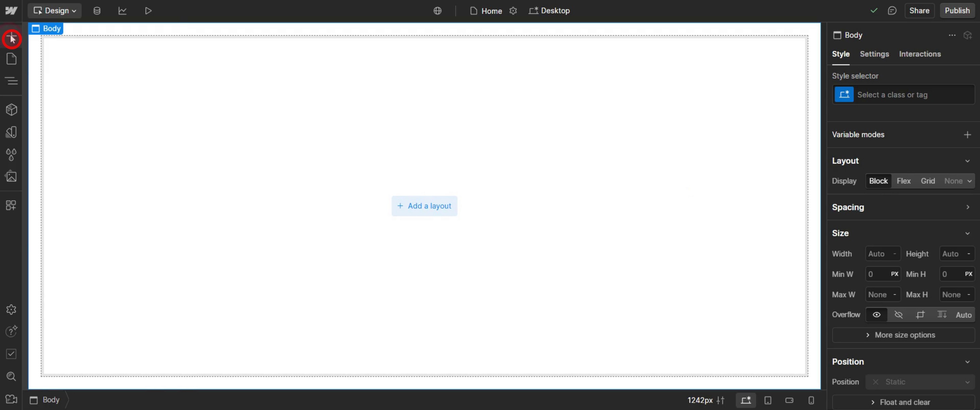Switch to the Settings tab
The height and width of the screenshot is (410, 980).
point(874,54)
